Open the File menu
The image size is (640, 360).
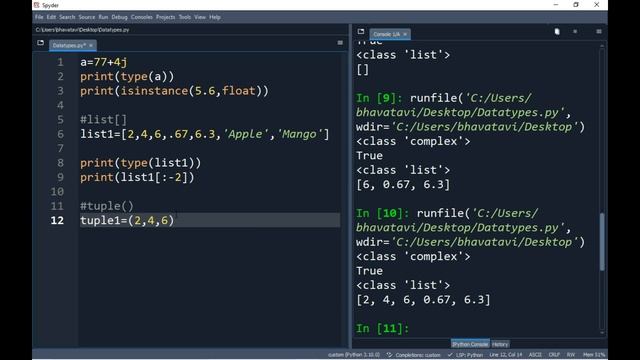pyautogui.click(x=39, y=17)
